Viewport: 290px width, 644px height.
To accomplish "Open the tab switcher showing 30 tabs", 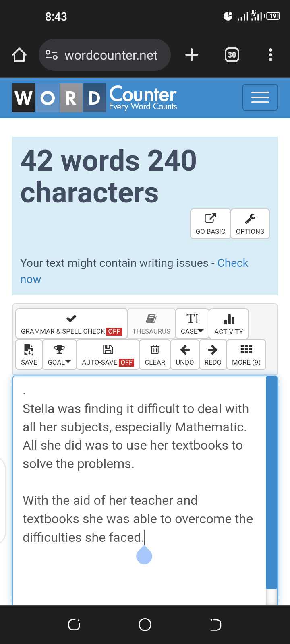I will click(x=232, y=55).
